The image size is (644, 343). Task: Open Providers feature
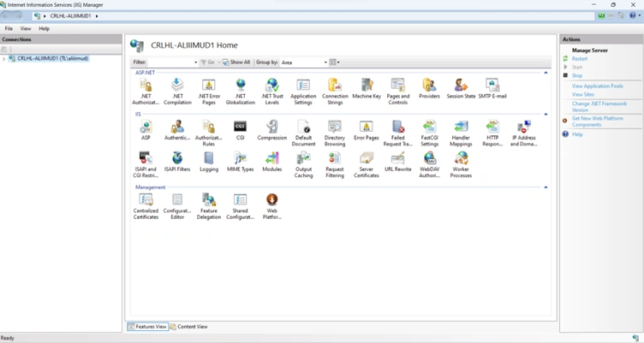pyautogui.click(x=429, y=89)
